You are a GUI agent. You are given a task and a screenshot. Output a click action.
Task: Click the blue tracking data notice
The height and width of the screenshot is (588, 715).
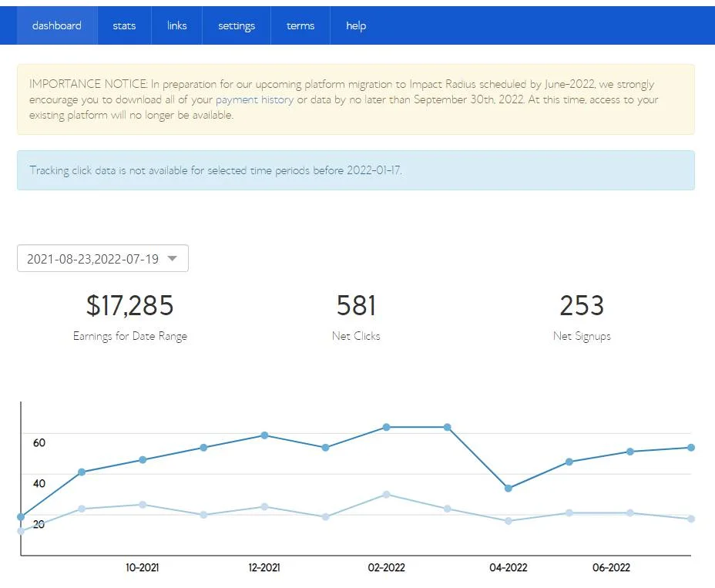click(x=355, y=170)
